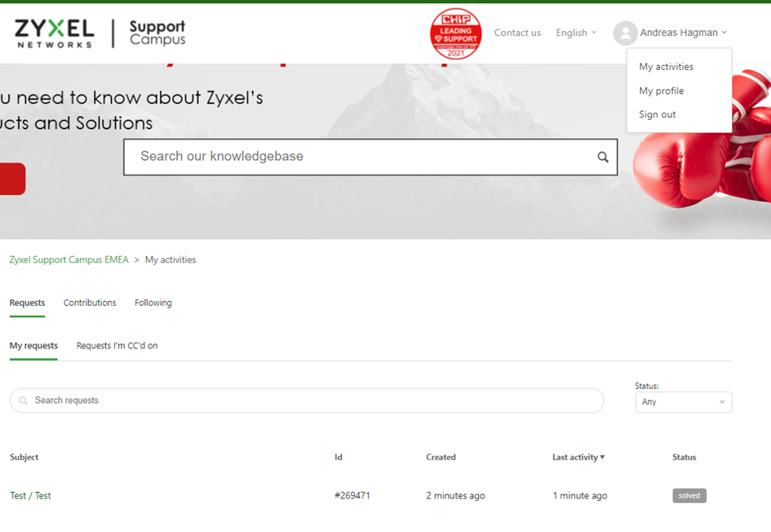Sort by Last activity column
The height and width of the screenshot is (532, 771).
(578, 457)
